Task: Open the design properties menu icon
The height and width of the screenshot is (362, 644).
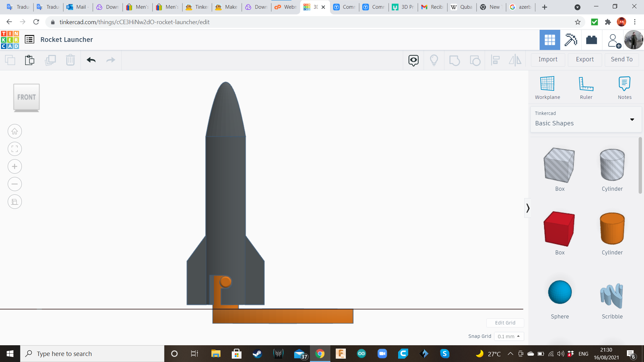Action: point(30,39)
